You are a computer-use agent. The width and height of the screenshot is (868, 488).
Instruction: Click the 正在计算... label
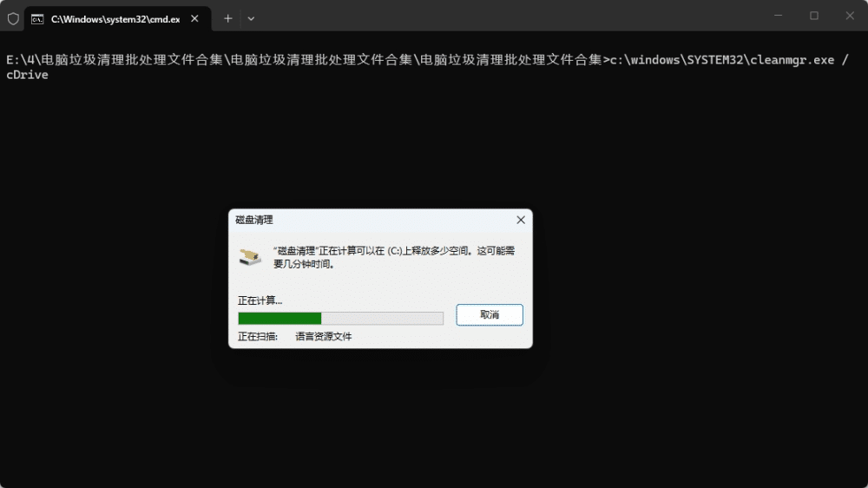pos(260,300)
